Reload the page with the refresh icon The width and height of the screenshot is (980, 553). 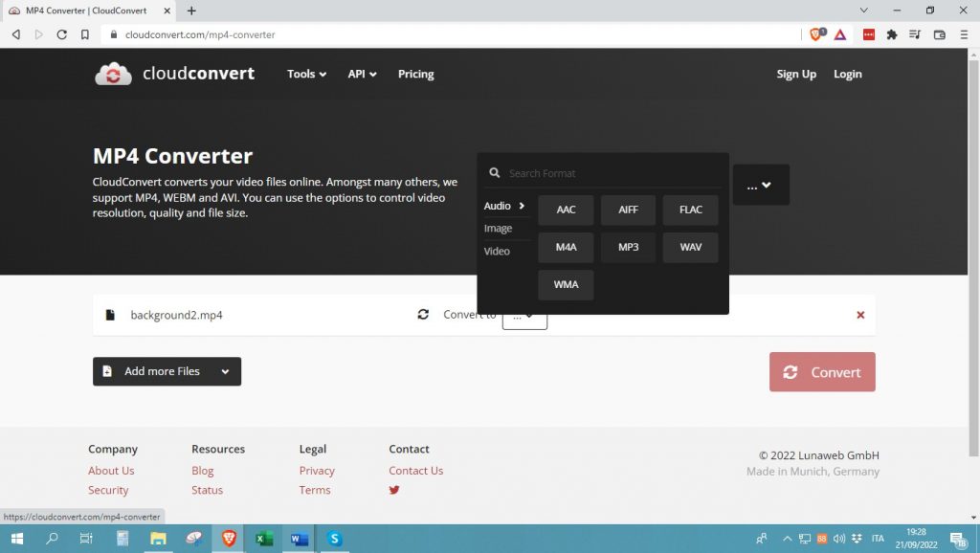point(61,34)
